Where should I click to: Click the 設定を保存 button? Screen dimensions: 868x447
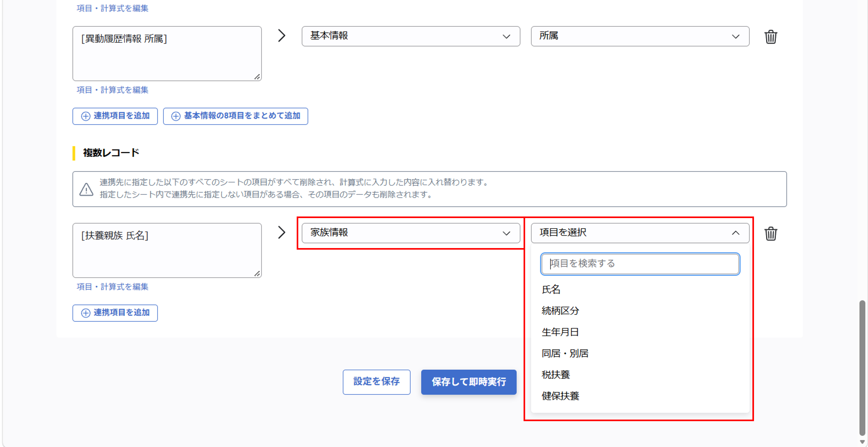tap(376, 382)
